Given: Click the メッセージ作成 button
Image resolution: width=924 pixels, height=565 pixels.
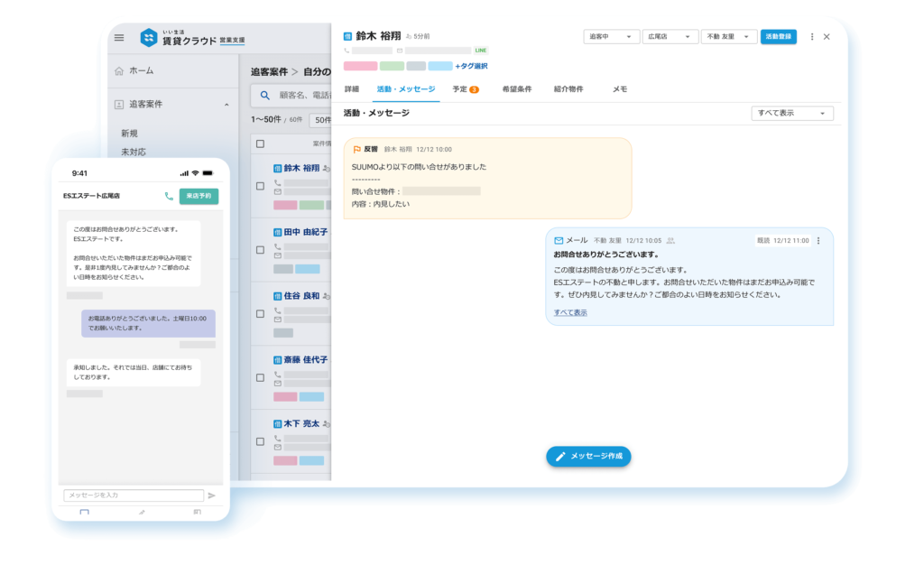Looking at the screenshot, I should click(588, 457).
